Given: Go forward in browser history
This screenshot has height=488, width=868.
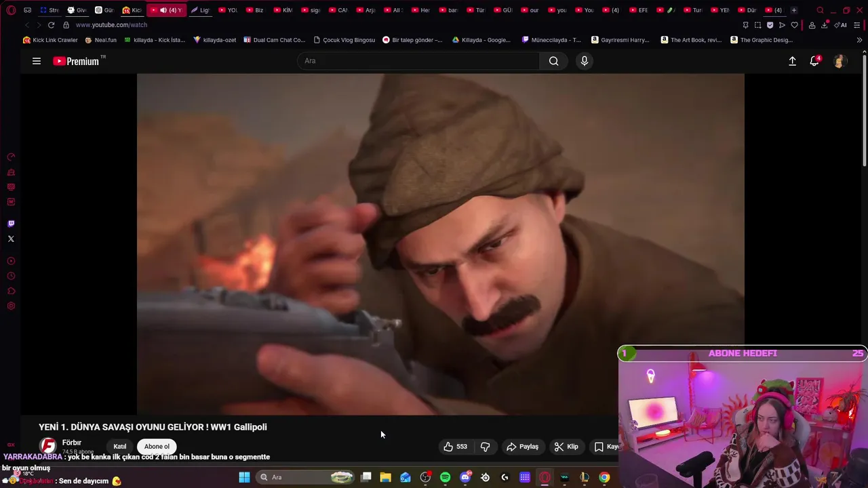Looking at the screenshot, I should [39, 25].
